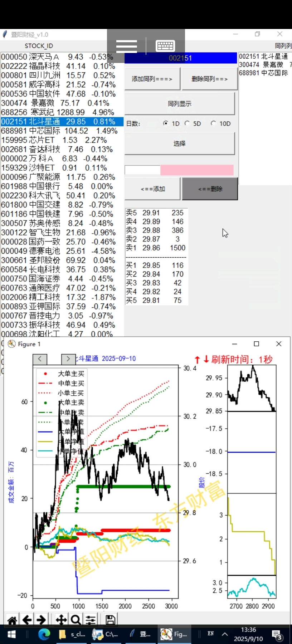
Task: Click the 同列显示 button
Action: pos(180,104)
